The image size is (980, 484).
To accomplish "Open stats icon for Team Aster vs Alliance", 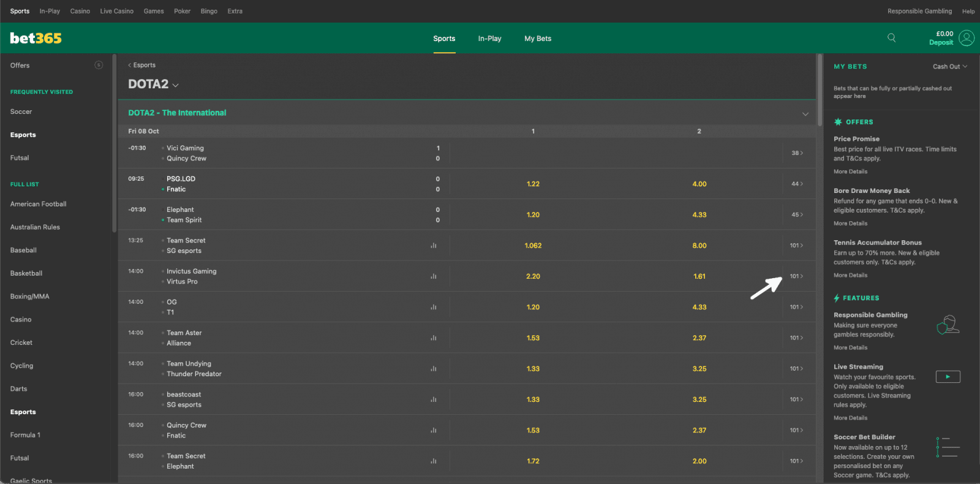I will tap(434, 338).
